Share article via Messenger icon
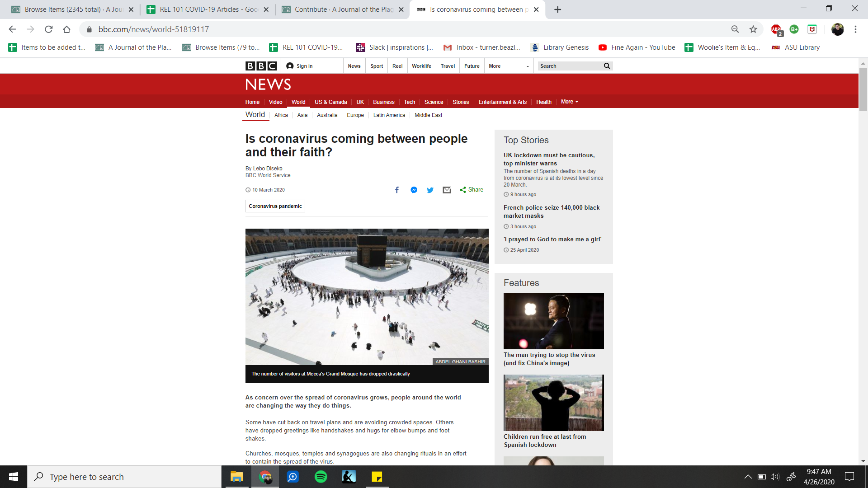This screenshot has height=488, width=868. pyautogui.click(x=414, y=190)
